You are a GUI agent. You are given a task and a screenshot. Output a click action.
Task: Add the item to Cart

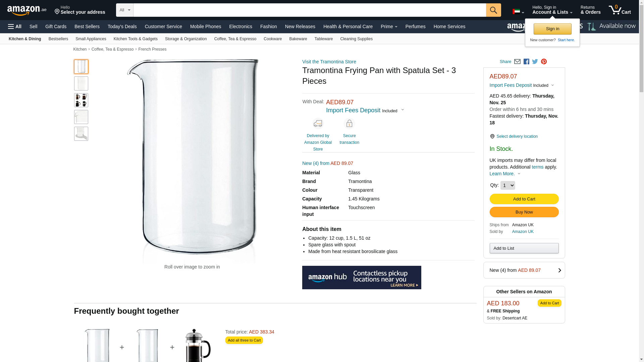(x=524, y=199)
